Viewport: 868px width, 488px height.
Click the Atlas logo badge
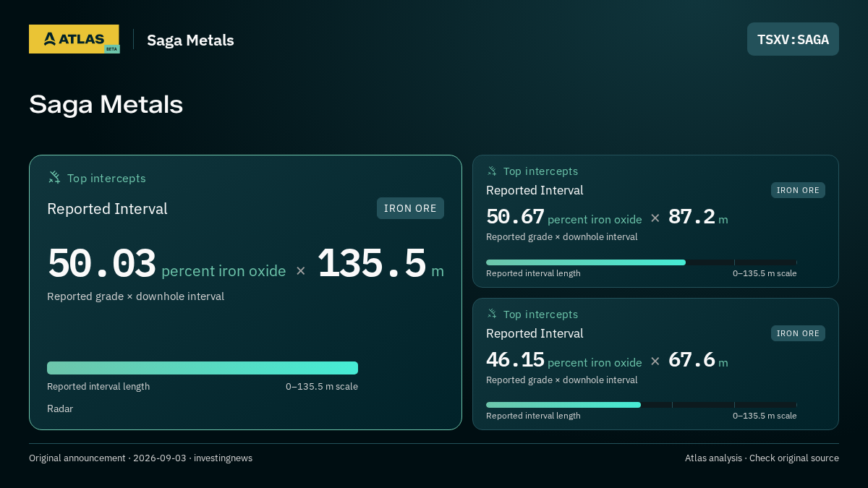click(x=74, y=39)
